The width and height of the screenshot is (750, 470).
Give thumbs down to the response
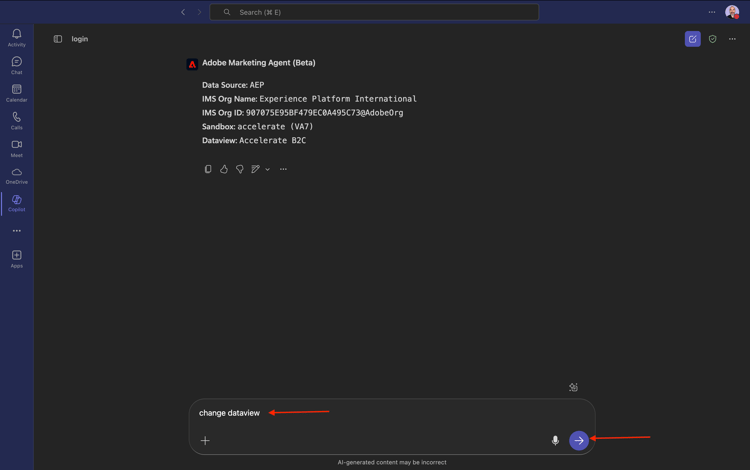(x=240, y=169)
